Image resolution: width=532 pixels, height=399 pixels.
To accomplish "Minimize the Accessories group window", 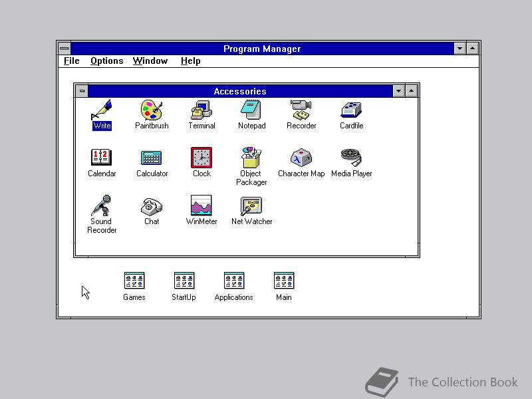I will point(398,91).
